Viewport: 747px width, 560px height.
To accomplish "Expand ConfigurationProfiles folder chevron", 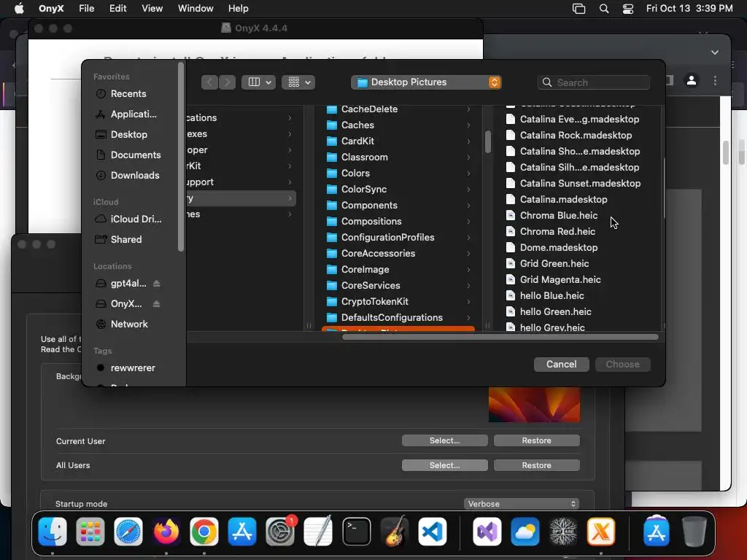I will pyautogui.click(x=469, y=238).
